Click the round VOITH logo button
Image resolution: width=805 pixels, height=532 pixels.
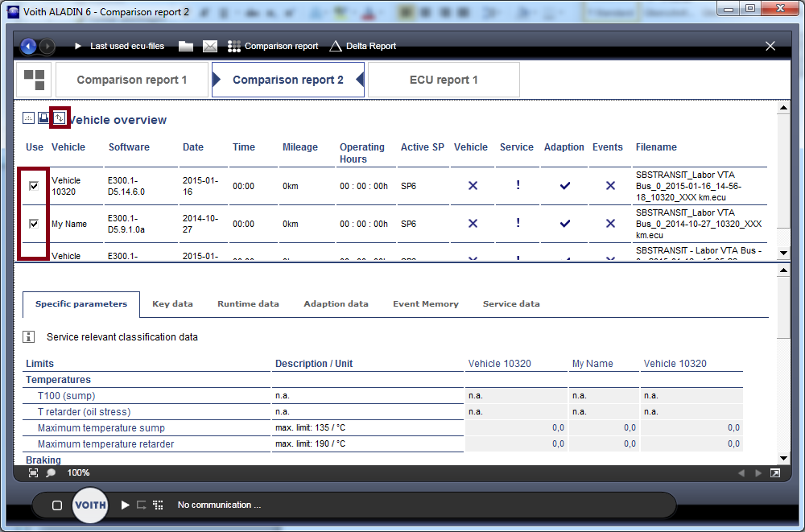click(x=90, y=505)
